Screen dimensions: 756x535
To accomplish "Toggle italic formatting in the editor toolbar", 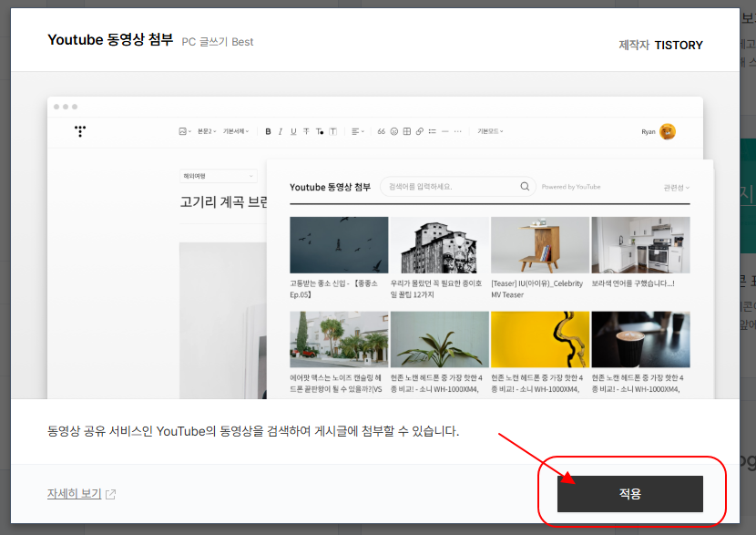I will (x=281, y=131).
